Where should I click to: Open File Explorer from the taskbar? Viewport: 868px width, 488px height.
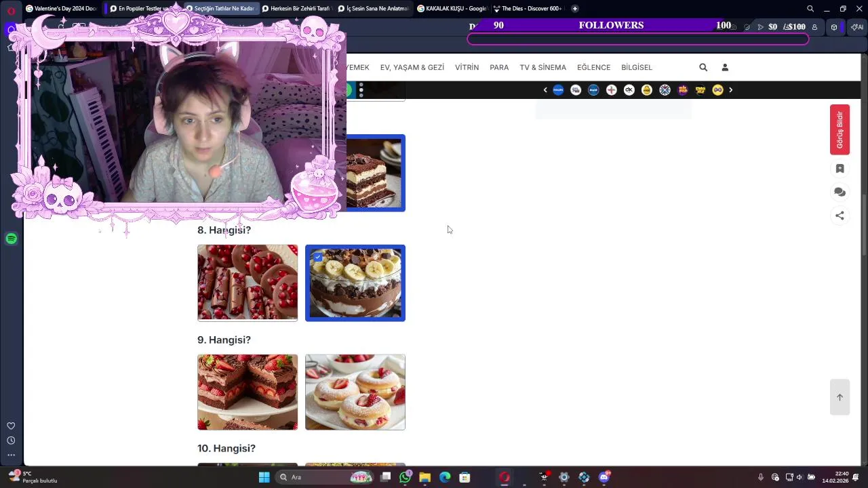(425, 477)
